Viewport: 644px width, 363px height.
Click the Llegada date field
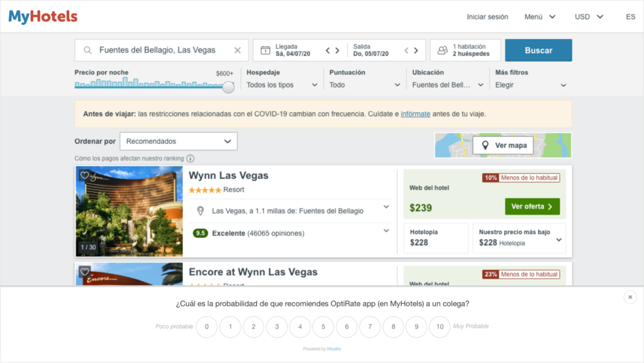click(292, 50)
